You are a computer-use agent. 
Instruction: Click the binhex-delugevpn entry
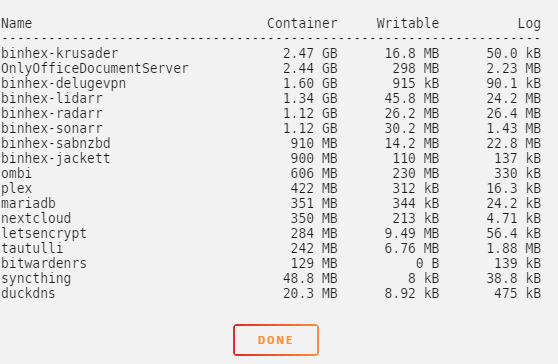pos(63,84)
